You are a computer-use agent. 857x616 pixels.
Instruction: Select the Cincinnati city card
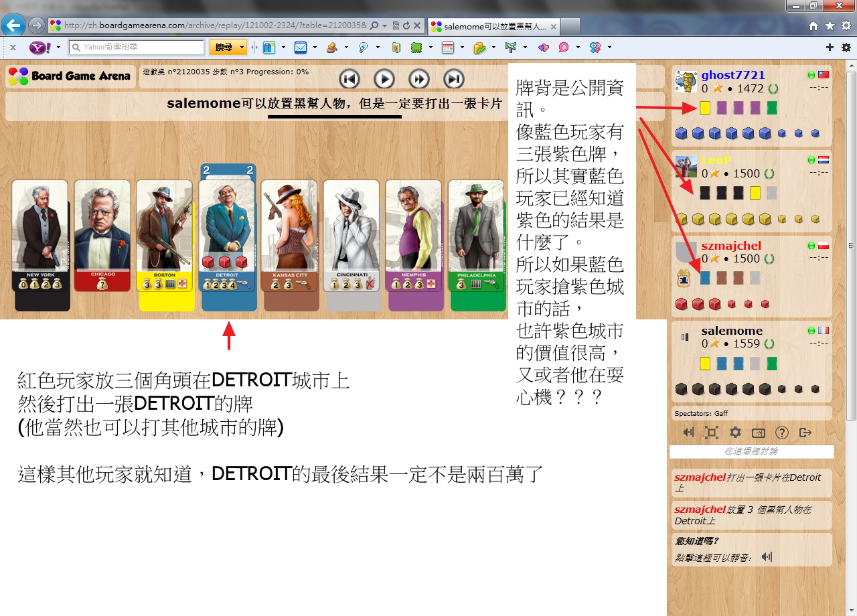point(352,236)
